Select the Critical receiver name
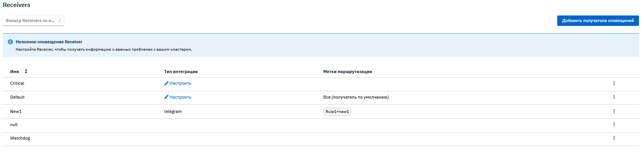Viewport: 644px width, 157px height. (x=17, y=83)
